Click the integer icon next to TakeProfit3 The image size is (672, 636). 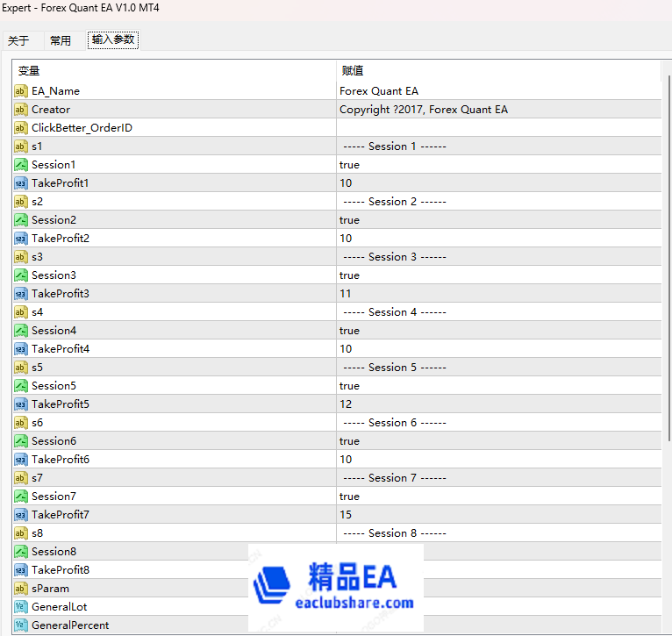[x=20, y=294]
